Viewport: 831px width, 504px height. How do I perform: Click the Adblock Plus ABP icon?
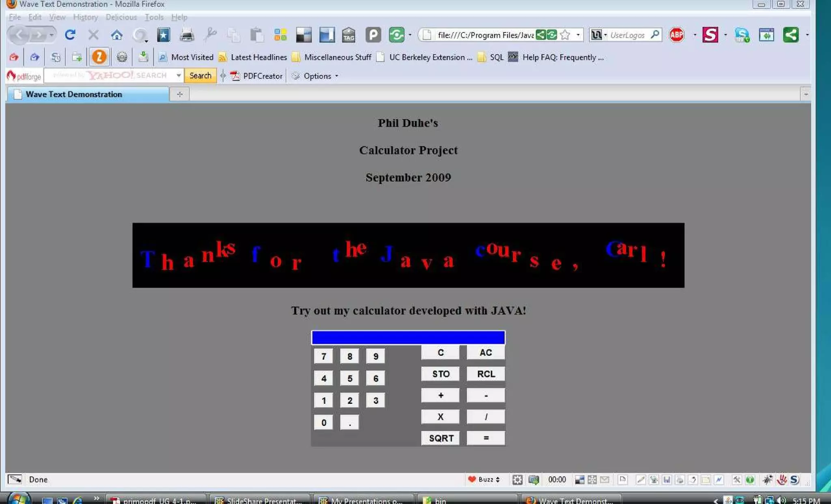coord(676,35)
